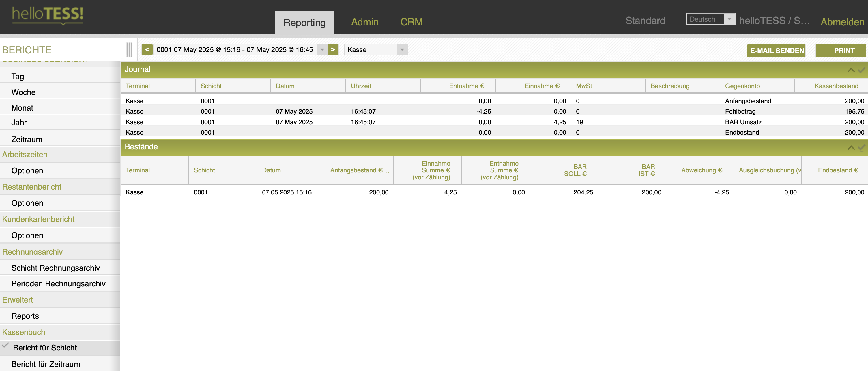Select the Fehlbetrag journal row
The image size is (868, 371).
coord(494,111)
